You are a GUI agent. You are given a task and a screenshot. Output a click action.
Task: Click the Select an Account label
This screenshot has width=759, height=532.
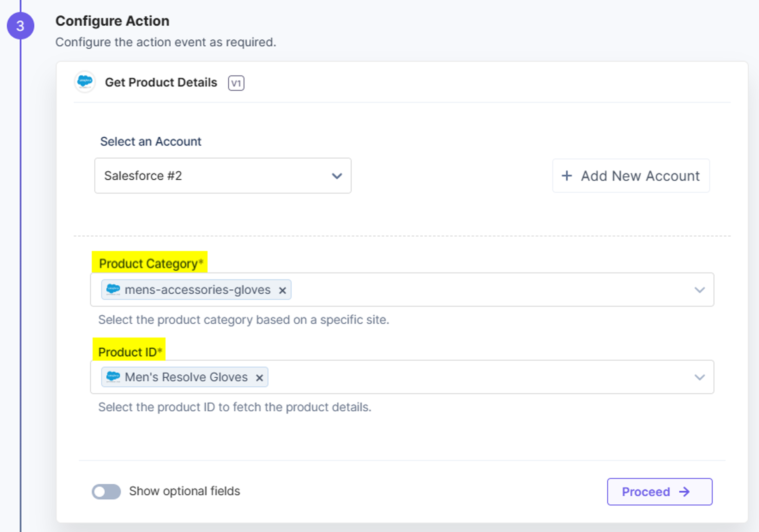coord(151,142)
